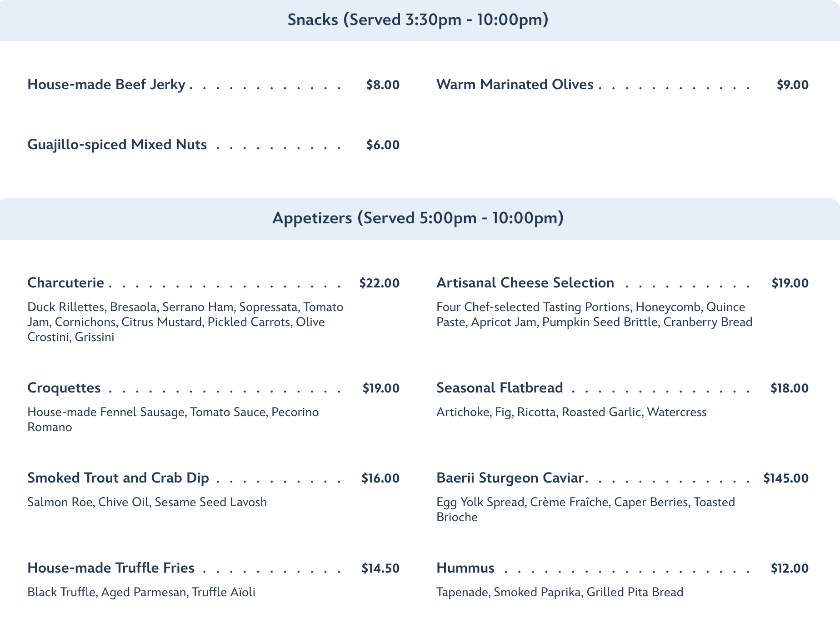This screenshot has height=624, width=840.
Task: Click the Hummus description with Tapenade
Action: [560, 592]
